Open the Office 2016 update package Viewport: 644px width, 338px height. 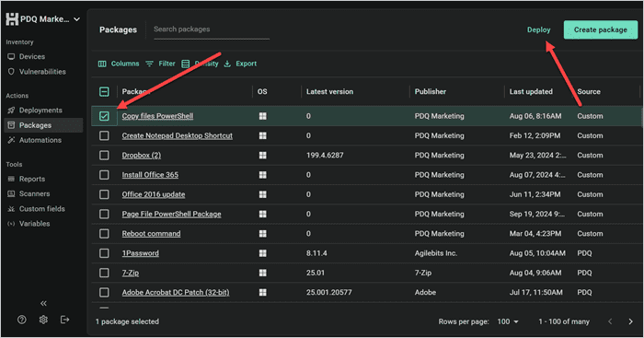pyautogui.click(x=154, y=194)
